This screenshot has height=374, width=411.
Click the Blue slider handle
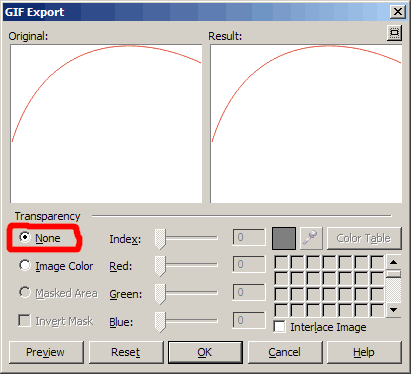160,322
